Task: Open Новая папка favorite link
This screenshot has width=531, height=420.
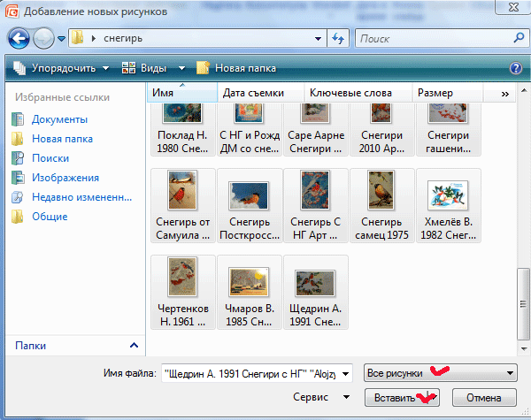Action: coord(62,139)
